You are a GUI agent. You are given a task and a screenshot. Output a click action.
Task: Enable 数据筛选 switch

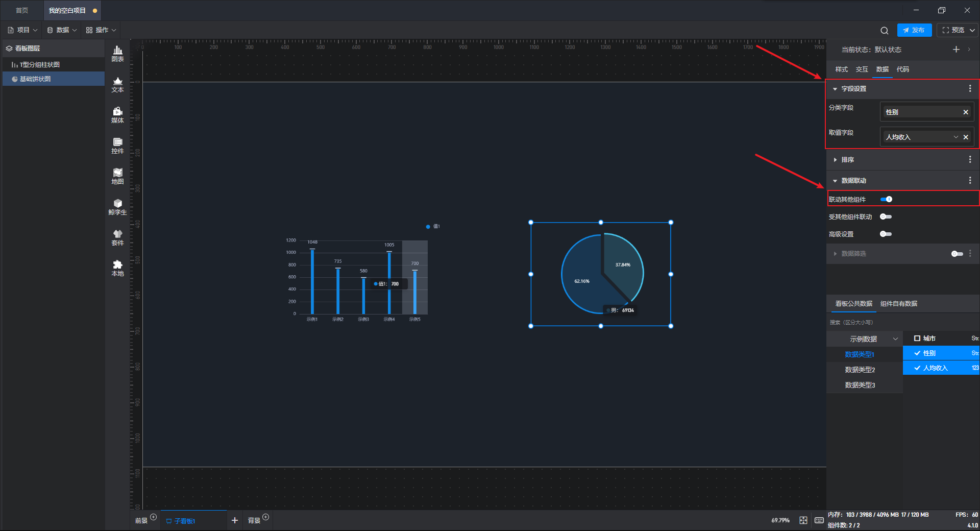(x=958, y=254)
